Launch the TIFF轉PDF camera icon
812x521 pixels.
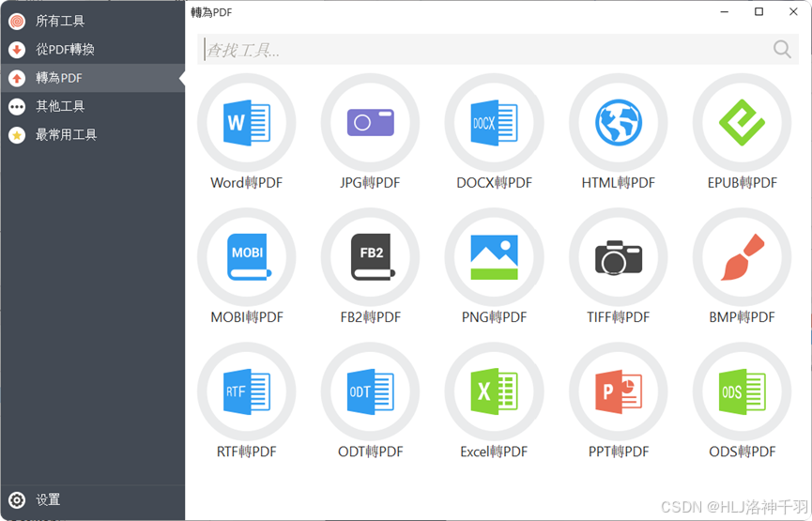[619, 257]
